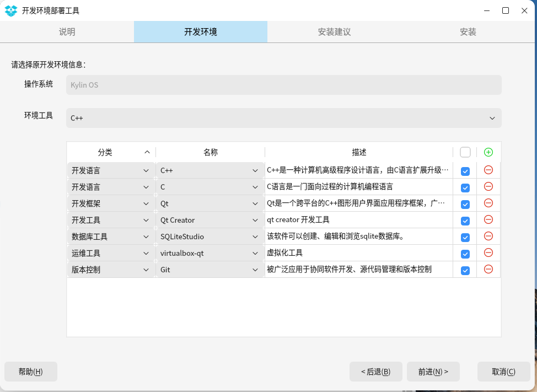Remove the virtualbox-qt row
This screenshot has width=537, height=392.
[x=488, y=253]
